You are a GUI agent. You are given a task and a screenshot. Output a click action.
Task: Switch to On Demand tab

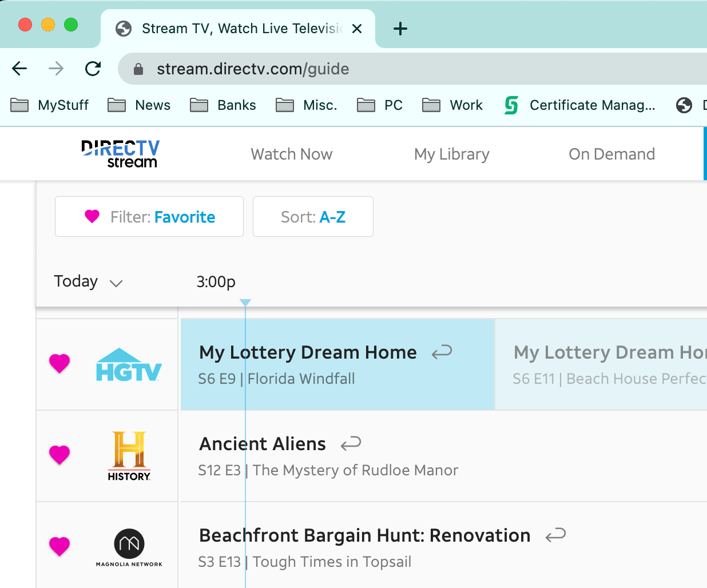[612, 154]
